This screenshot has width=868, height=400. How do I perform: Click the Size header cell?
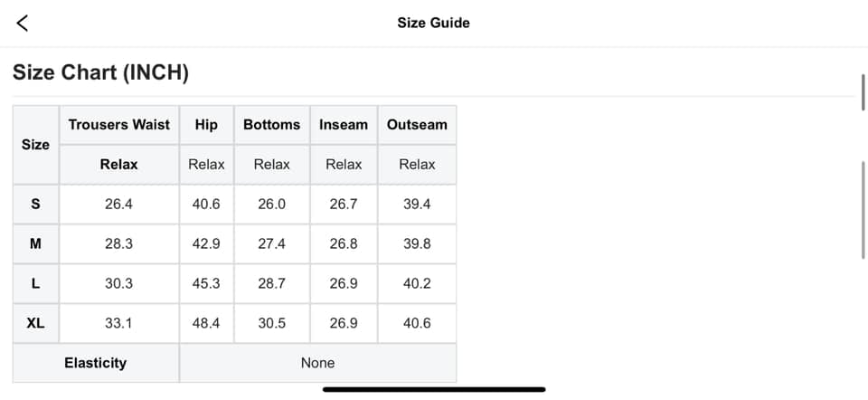click(x=35, y=145)
